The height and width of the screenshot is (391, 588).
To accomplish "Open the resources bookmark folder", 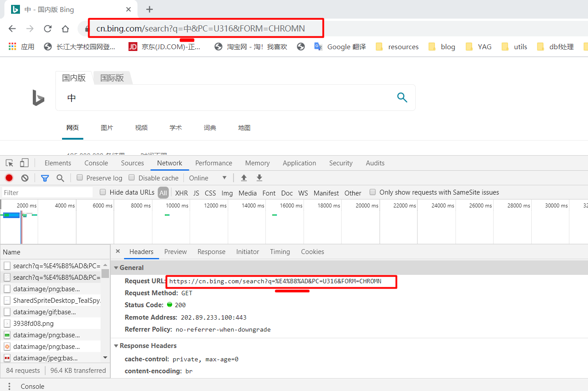I will (397, 47).
